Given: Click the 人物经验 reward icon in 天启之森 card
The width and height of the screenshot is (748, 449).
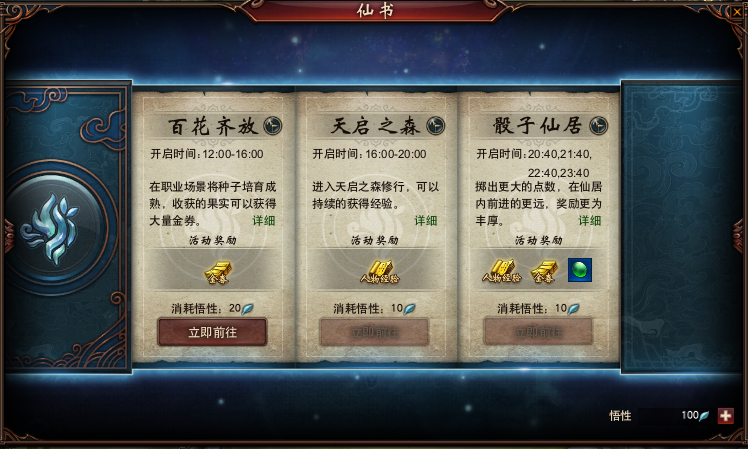Looking at the screenshot, I should [x=380, y=272].
